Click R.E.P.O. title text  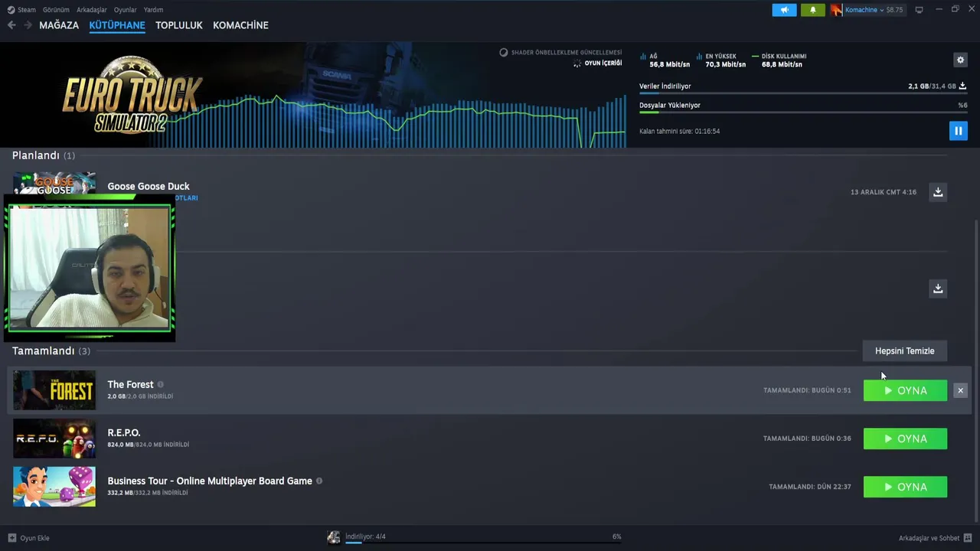tap(124, 432)
